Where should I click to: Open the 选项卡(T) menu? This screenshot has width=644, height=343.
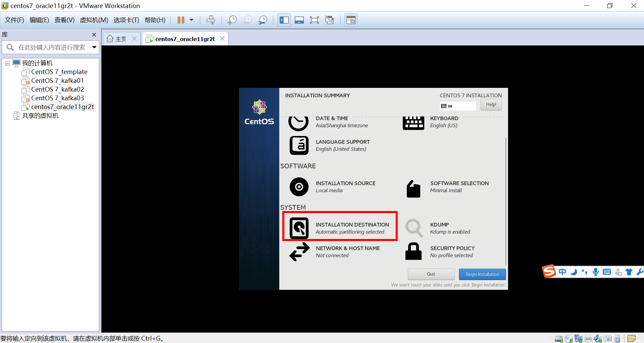126,20
